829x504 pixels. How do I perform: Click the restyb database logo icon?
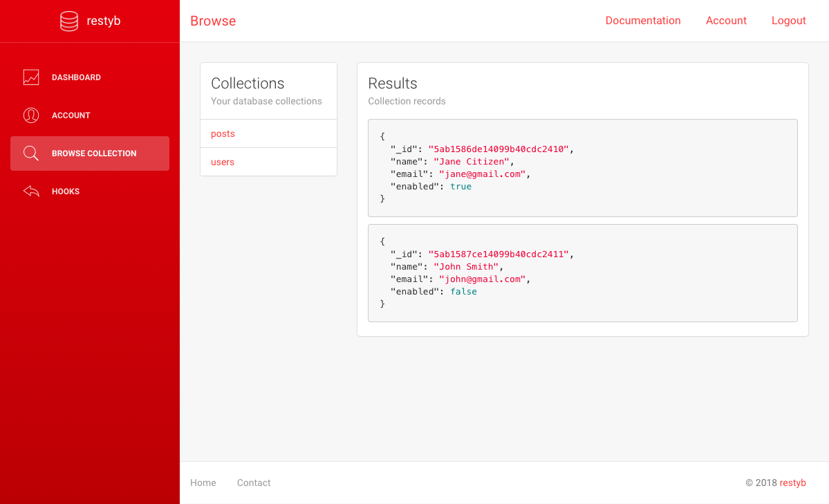[x=68, y=21]
